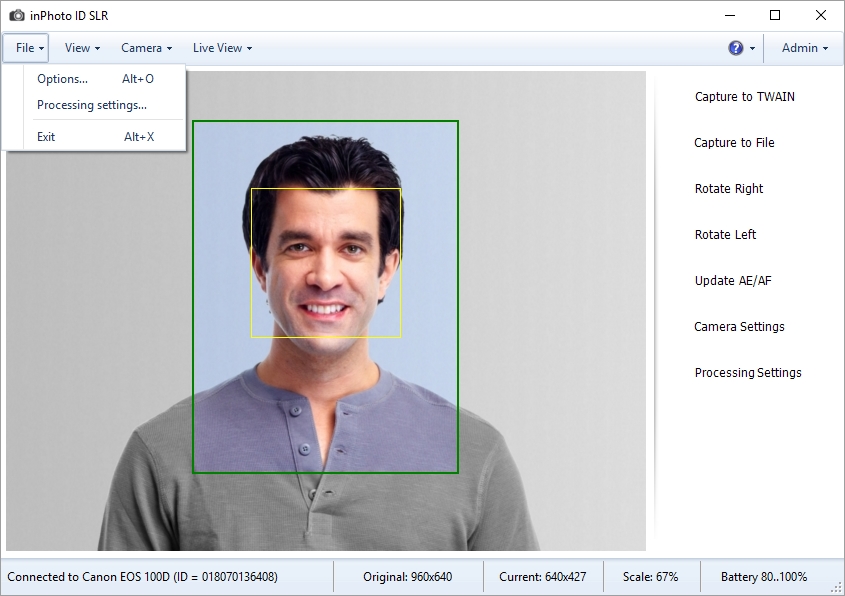Click the blue help question mark icon
845x596 pixels.
click(x=736, y=48)
